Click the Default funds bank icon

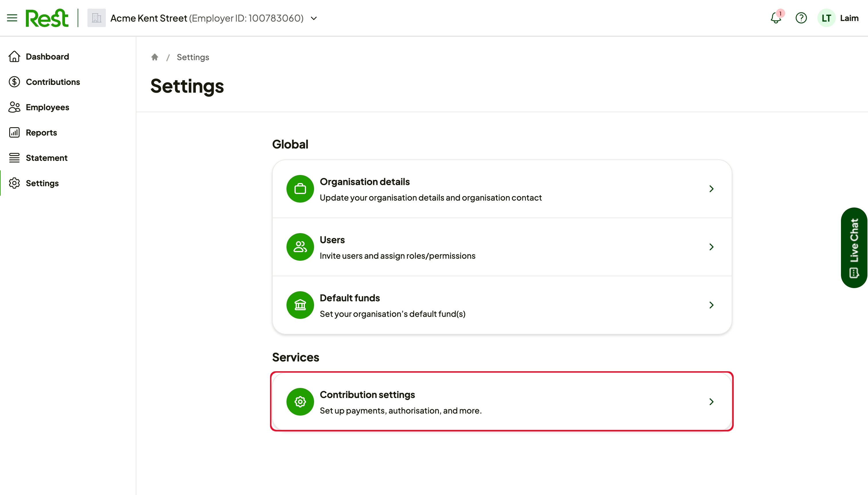[300, 305]
